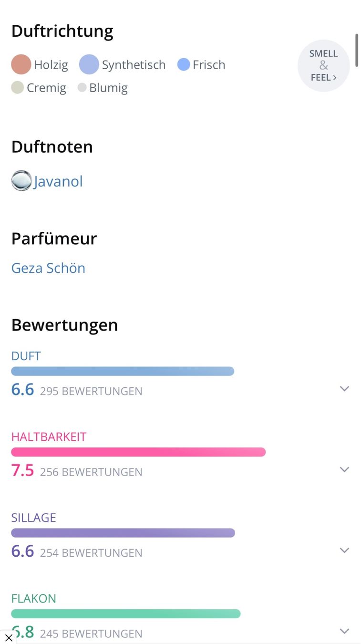
Task: Expand the Flakon rating chevron
Action: (344, 631)
